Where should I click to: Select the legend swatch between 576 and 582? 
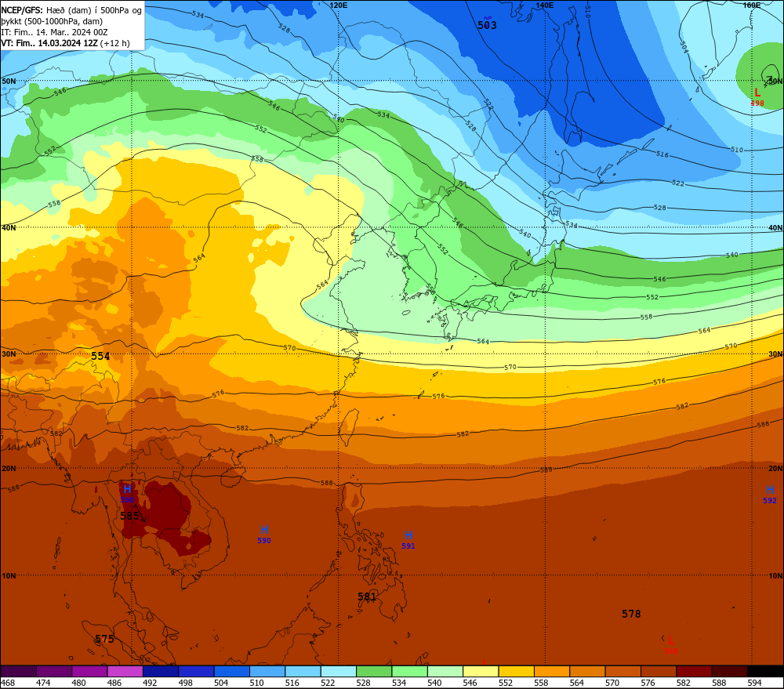[x=658, y=671]
